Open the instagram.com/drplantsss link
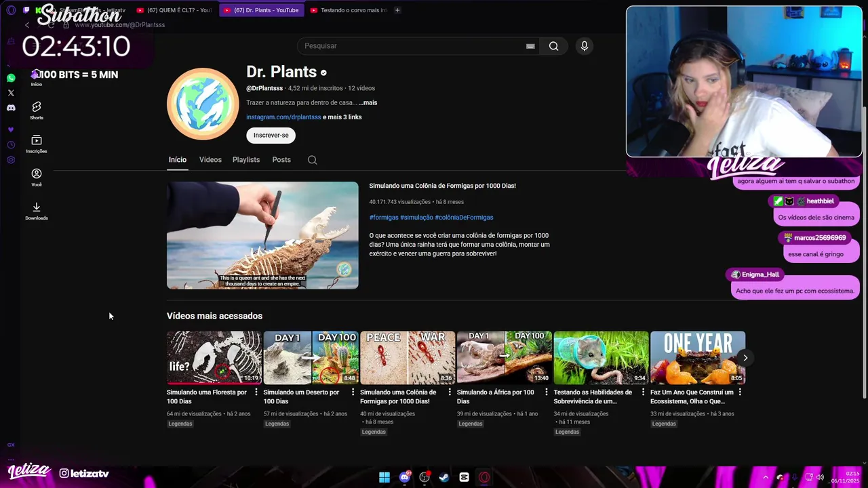 point(283,117)
